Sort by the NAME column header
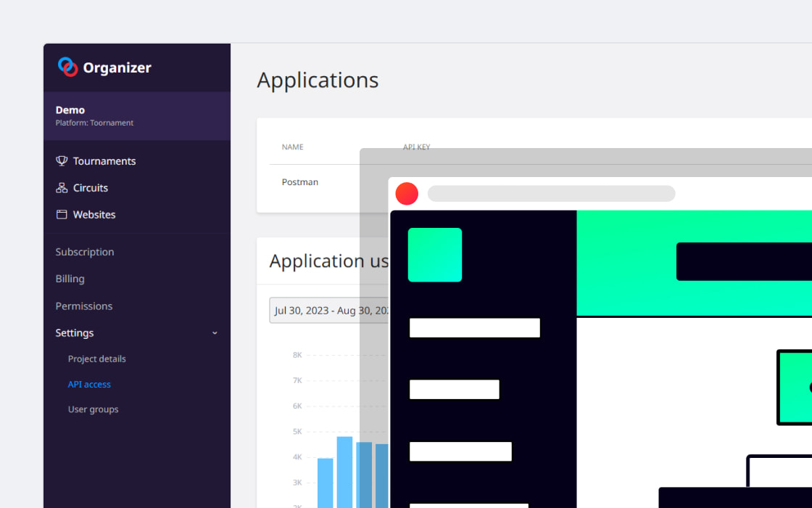This screenshot has width=812, height=508. coord(292,147)
